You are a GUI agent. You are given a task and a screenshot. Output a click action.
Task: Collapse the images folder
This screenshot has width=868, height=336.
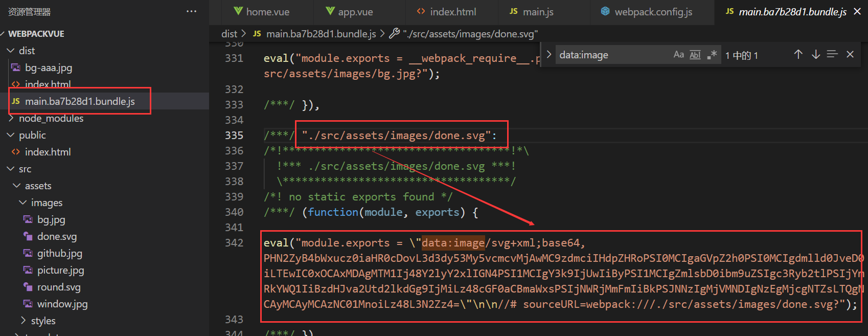click(47, 203)
